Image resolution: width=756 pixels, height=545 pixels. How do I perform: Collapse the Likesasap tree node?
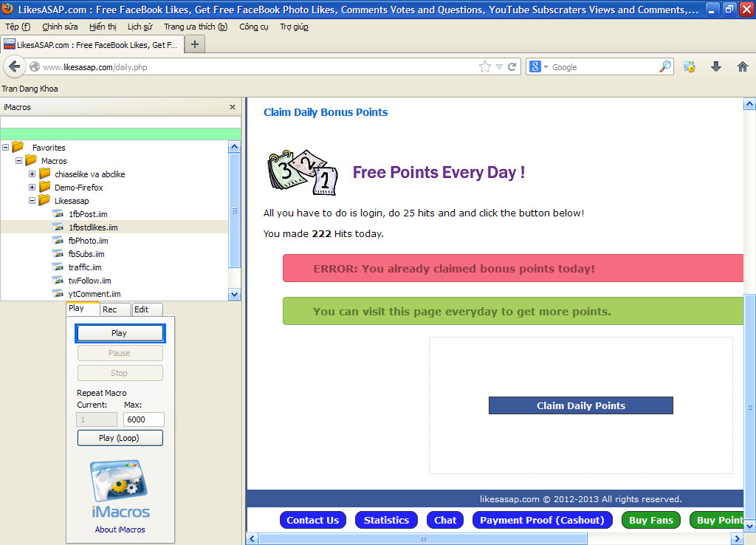(32, 200)
